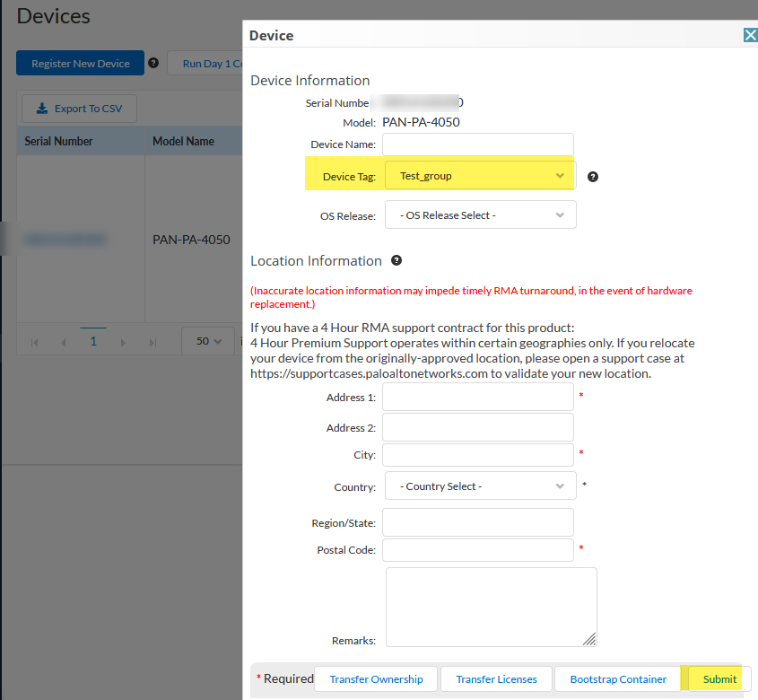The image size is (758, 700).
Task: Sort by the Serial Number column header
Action: [x=59, y=141]
